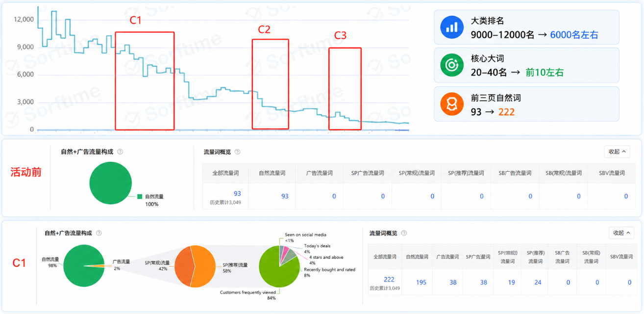Open the 38 value under 广告流量词

(453, 283)
